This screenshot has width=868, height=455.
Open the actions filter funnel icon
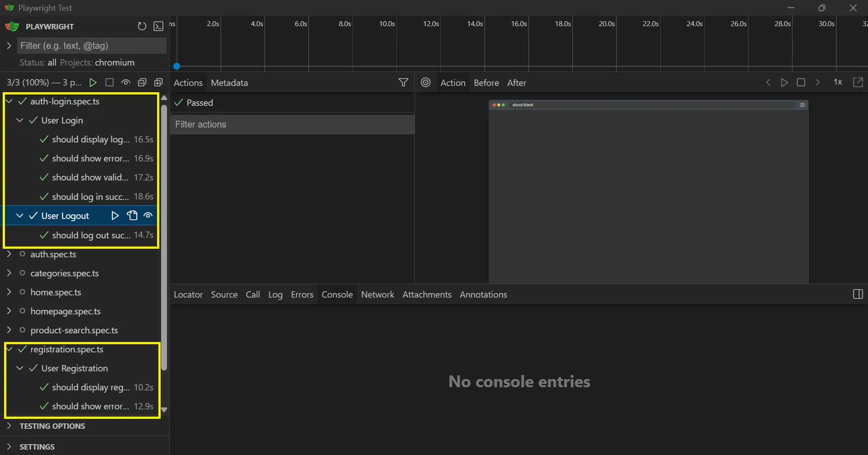(x=403, y=82)
